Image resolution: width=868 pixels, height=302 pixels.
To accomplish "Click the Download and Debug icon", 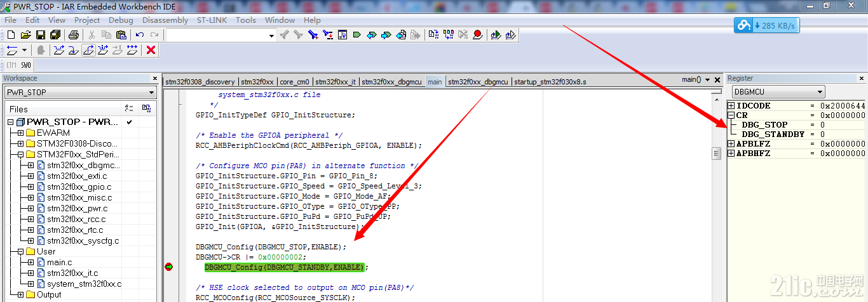I will click(496, 35).
